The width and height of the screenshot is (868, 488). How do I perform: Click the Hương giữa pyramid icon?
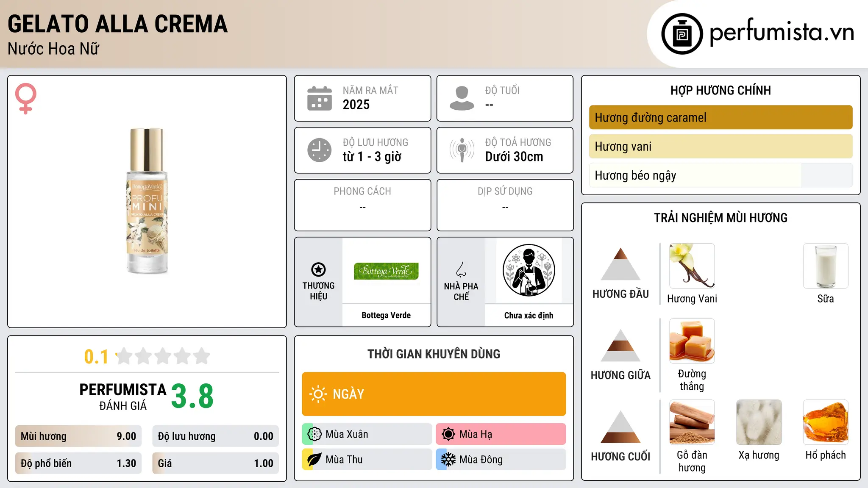point(620,345)
